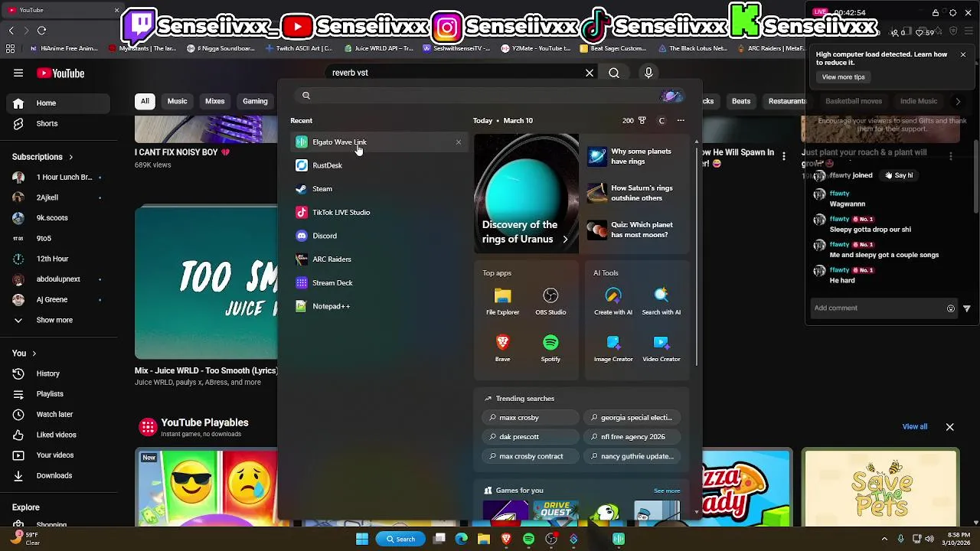Open Spotify in Top apps
The width and height of the screenshot is (980, 551).
pos(550,348)
